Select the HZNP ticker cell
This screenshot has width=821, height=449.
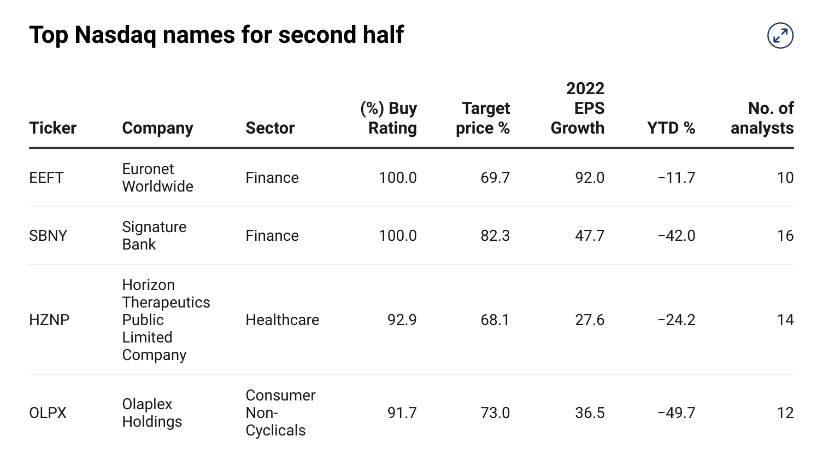[49, 320]
